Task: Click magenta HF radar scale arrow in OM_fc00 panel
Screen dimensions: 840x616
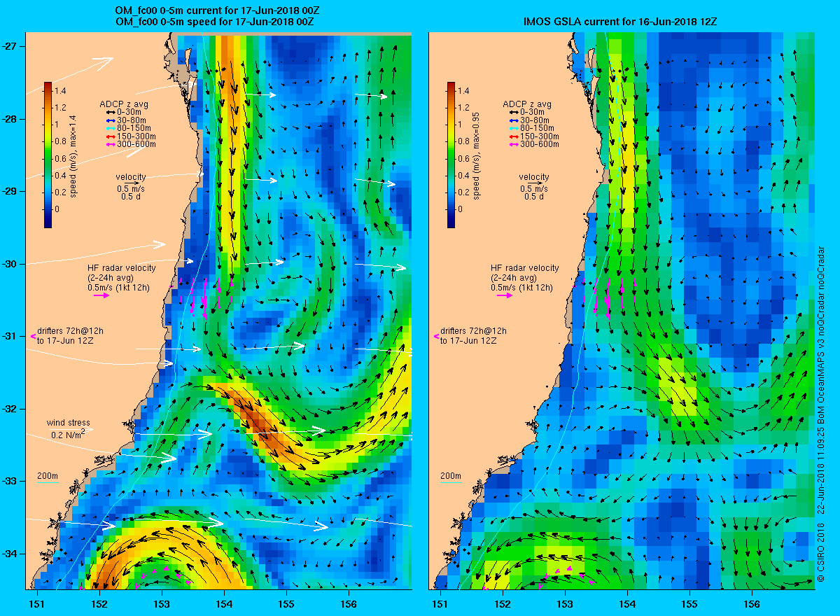Action: tap(101, 295)
